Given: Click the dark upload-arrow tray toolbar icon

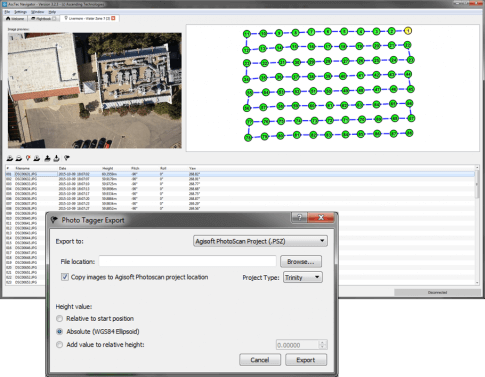Looking at the screenshot, I should 47,158.
